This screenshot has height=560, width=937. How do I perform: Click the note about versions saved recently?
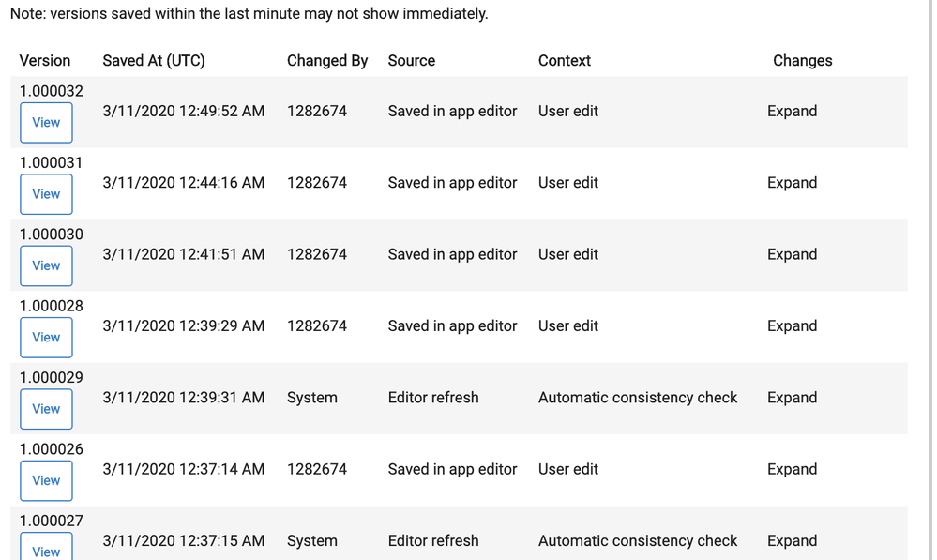(249, 14)
